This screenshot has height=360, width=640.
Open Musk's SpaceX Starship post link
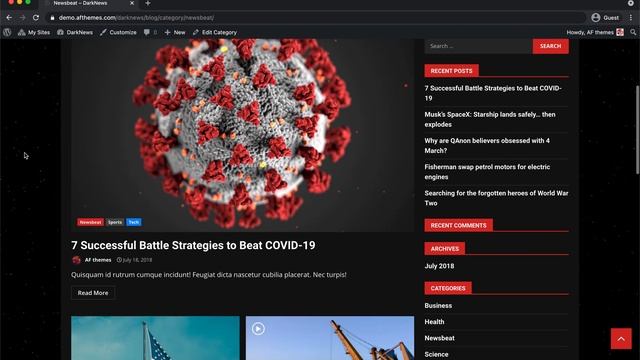490,119
